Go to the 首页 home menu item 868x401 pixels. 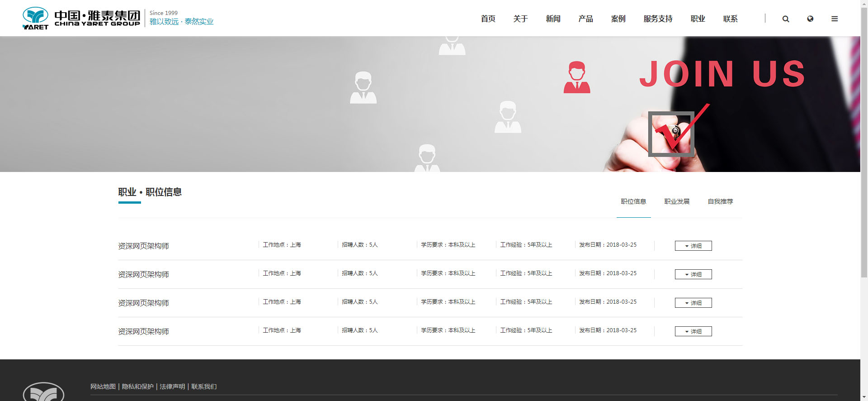point(488,19)
